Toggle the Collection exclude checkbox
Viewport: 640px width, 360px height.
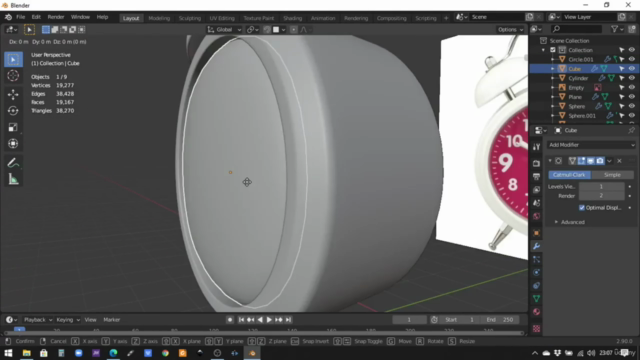pyautogui.click(x=553, y=50)
